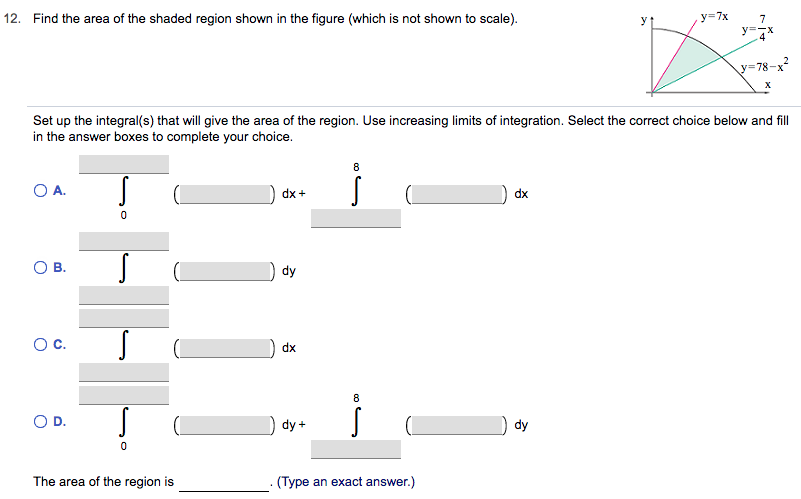Click choice B lower limit box
801x499 pixels.
coord(124,295)
